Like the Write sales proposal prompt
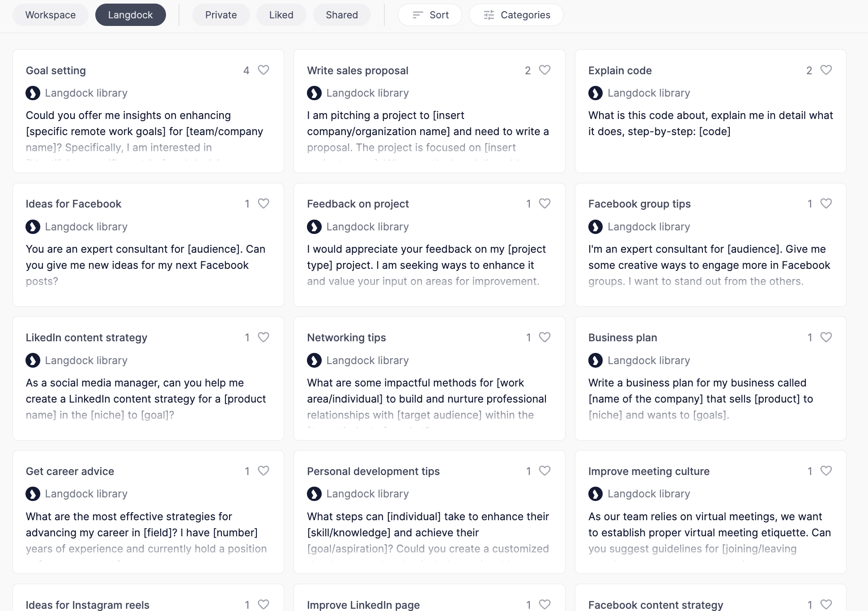Viewport: 868px width, 611px height. pyautogui.click(x=545, y=70)
